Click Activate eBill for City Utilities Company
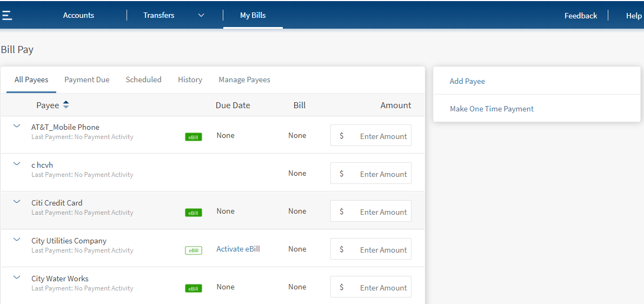 (238, 249)
